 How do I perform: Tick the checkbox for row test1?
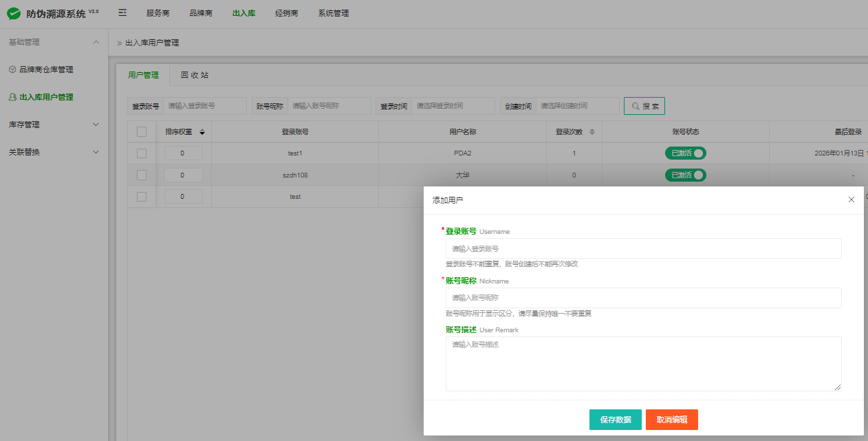142,153
